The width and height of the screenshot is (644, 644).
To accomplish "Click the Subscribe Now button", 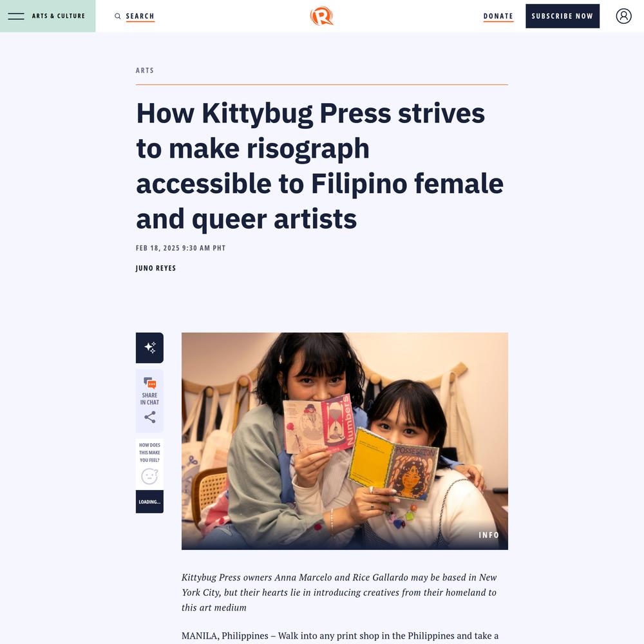I will [562, 16].
